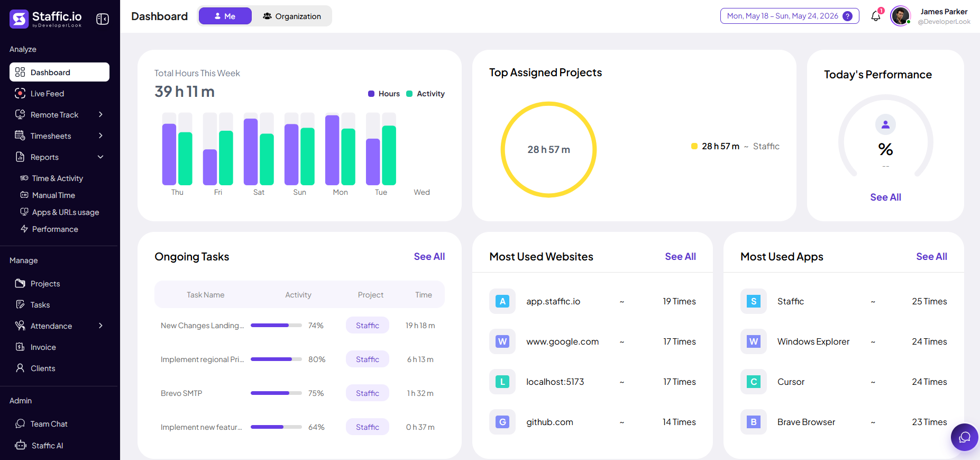Viewport: 980px width, 460px height.
Task: Open the support chat bubble button
Action: (965, 437)
